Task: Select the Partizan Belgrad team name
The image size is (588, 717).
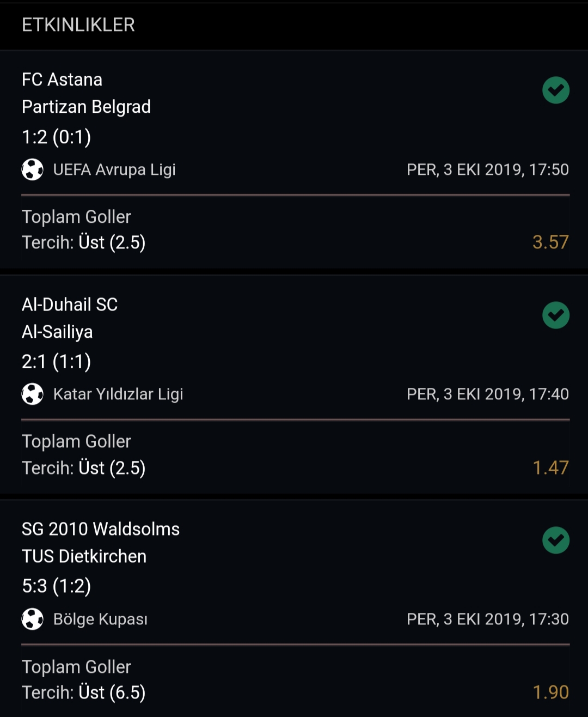Action: (x=86, y=107)
